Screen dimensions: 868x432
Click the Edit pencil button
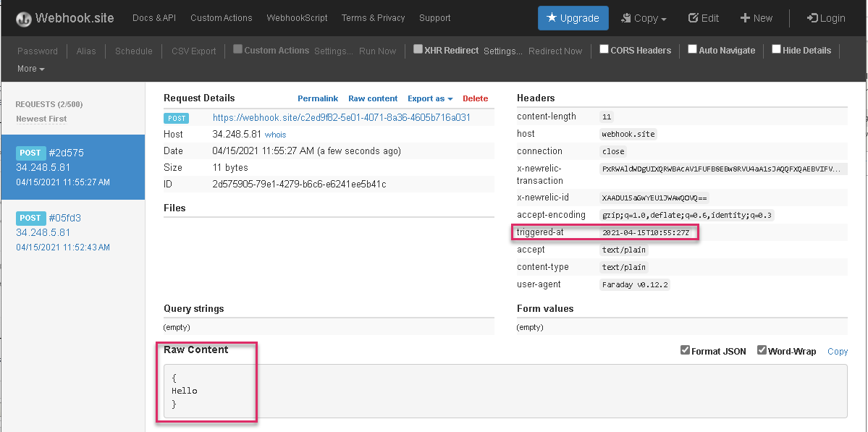coord(703,18)
